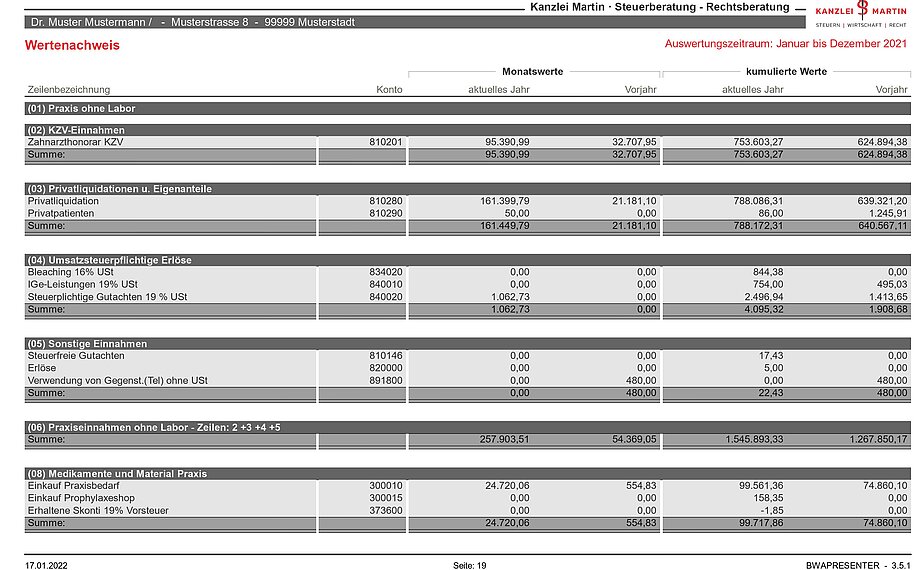The width and height of the screenshot is (920, 570).
Task: Click the Privatpatienten row label
Action: click(60, 214)
